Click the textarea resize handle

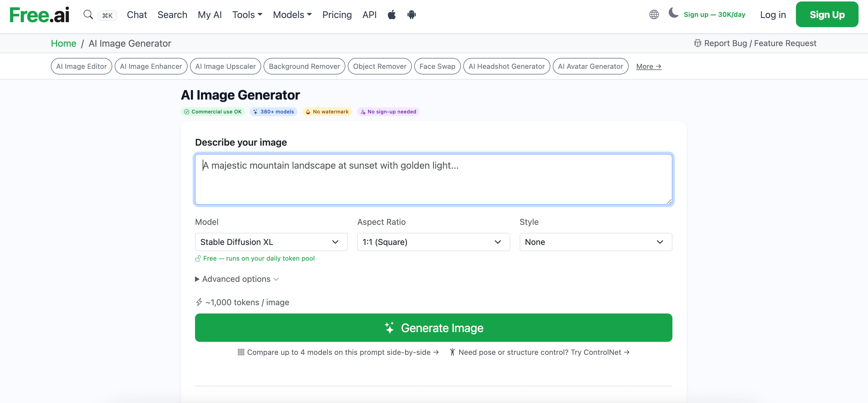(669, 201)
